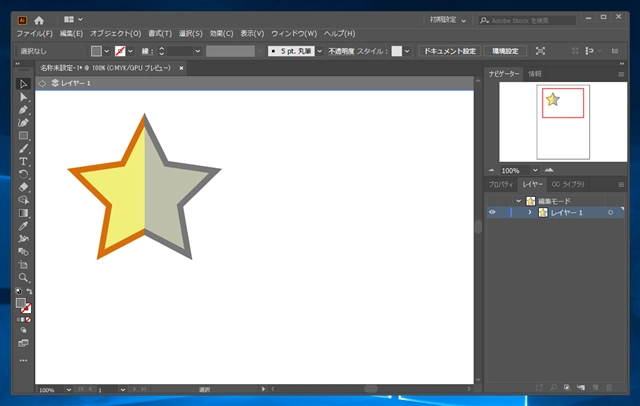Click the Adobe Stock search field

click(527, 20)
